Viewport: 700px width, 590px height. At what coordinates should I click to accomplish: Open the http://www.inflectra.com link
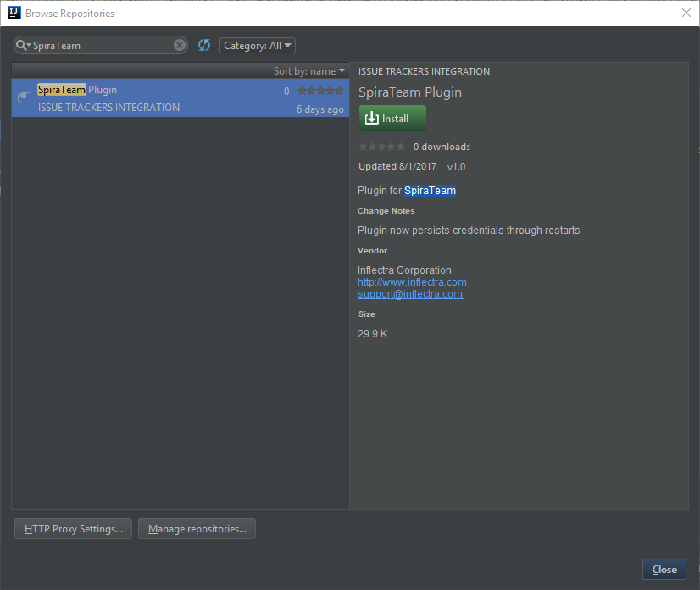click(412, 281)
